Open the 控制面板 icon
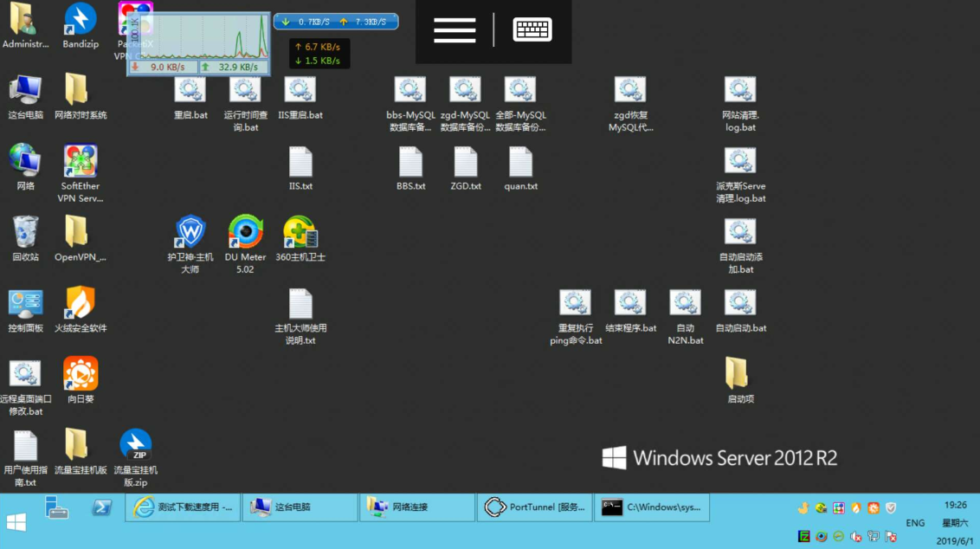Viewport: 980px width, 549px height. click(25, 303)
